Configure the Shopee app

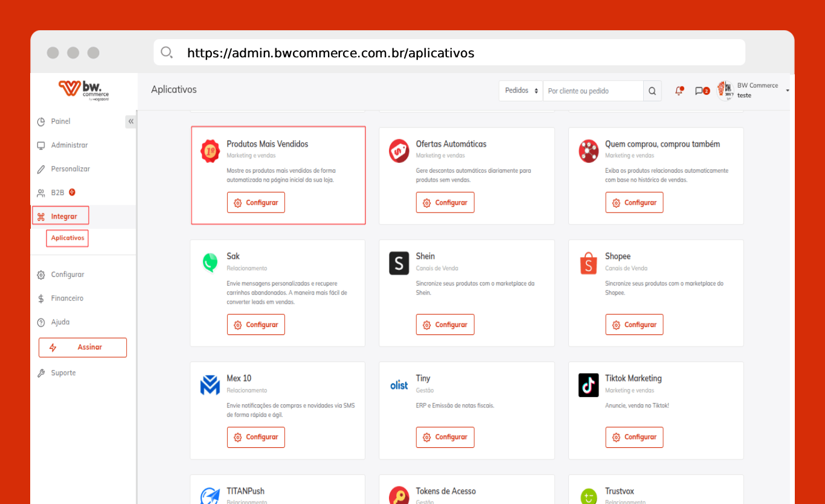pos(634,325)
